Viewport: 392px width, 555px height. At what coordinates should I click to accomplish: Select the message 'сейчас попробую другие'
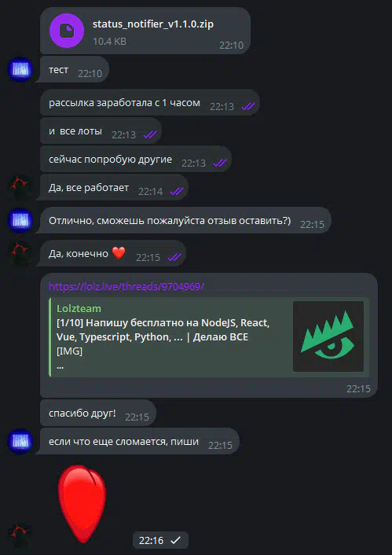[x=136, y=160]
